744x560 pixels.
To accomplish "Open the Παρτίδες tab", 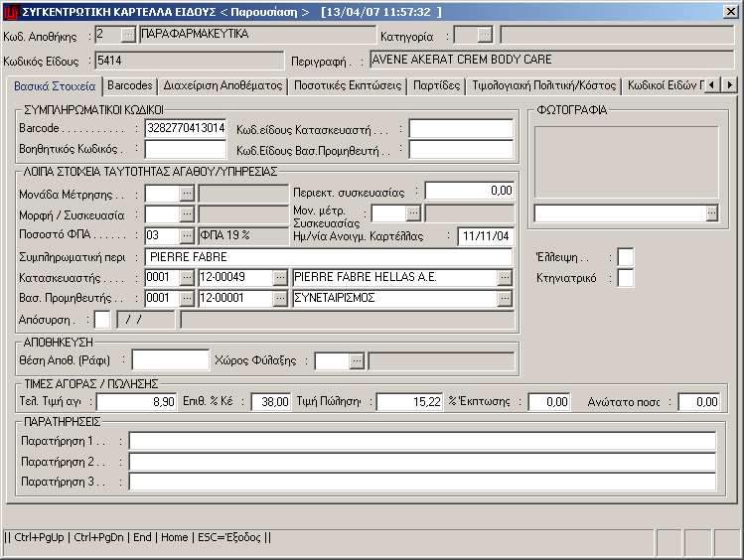I will pyautogui.click(x=436, y=85).
